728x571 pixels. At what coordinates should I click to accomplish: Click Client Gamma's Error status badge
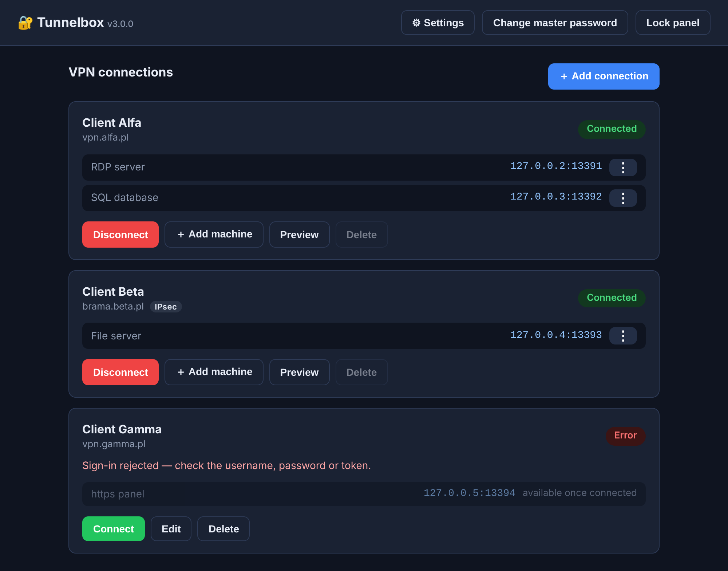625,436
